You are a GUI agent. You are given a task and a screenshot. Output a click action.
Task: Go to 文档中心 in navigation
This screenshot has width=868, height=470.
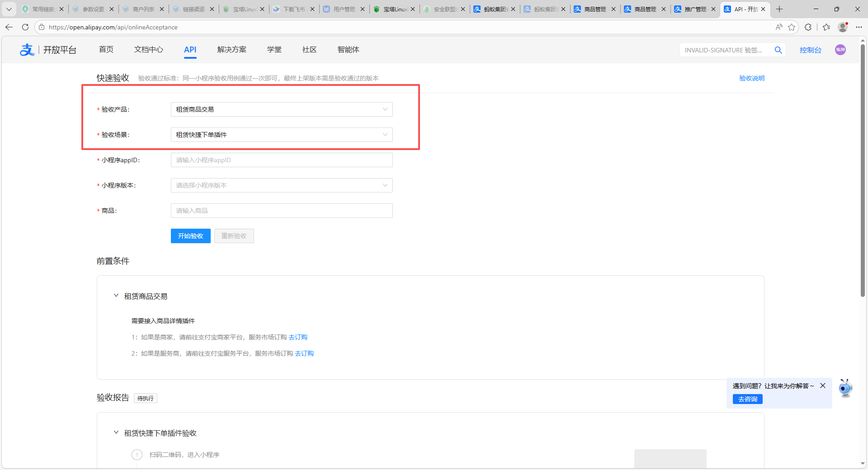point(148,50)
